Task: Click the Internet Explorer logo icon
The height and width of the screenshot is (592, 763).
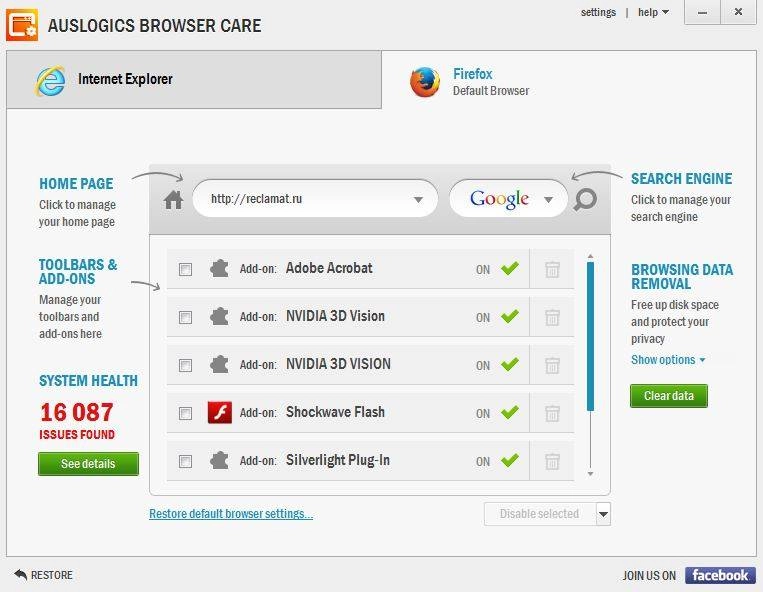Action: click(x=50, y=81)
